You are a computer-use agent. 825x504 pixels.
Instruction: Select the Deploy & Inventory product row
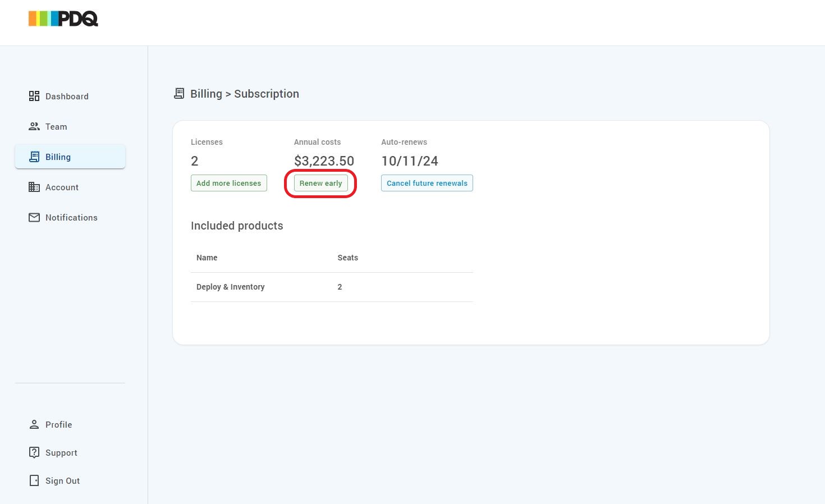(x=231, y=287)
